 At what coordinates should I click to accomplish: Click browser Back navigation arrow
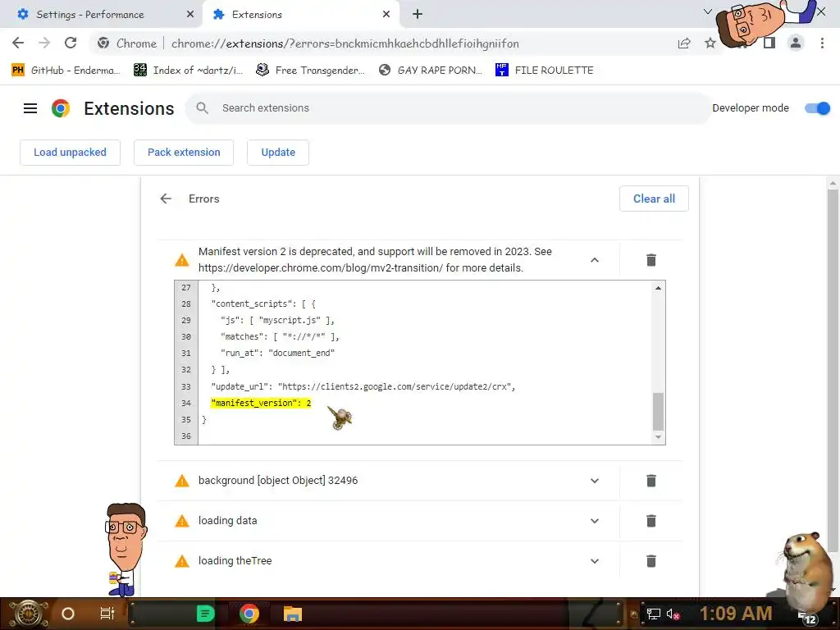click(x=18, y=43)
